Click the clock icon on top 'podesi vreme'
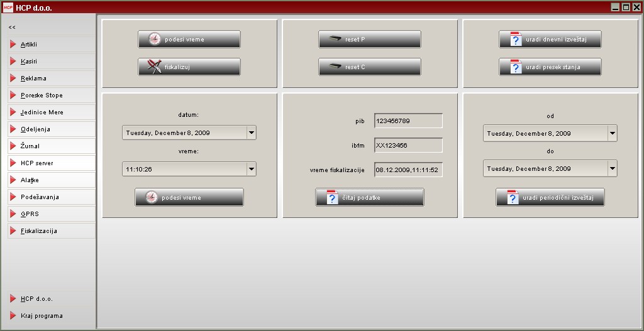 154,40
